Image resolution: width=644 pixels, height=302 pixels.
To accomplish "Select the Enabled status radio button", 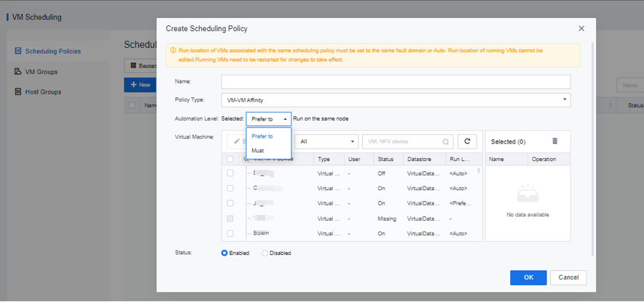I will (225, 253).
